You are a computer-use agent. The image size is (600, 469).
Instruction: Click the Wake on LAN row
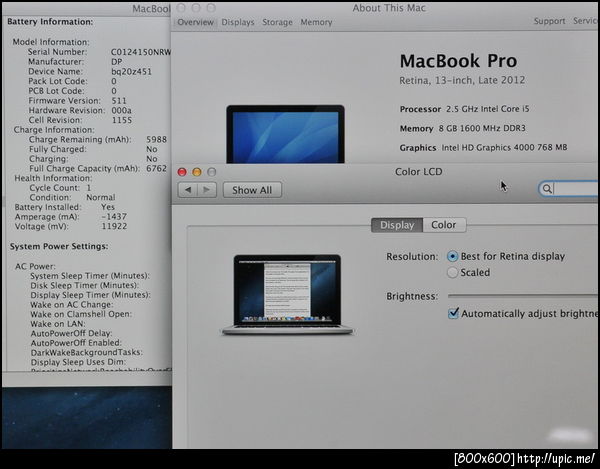[x=57, y=324]
